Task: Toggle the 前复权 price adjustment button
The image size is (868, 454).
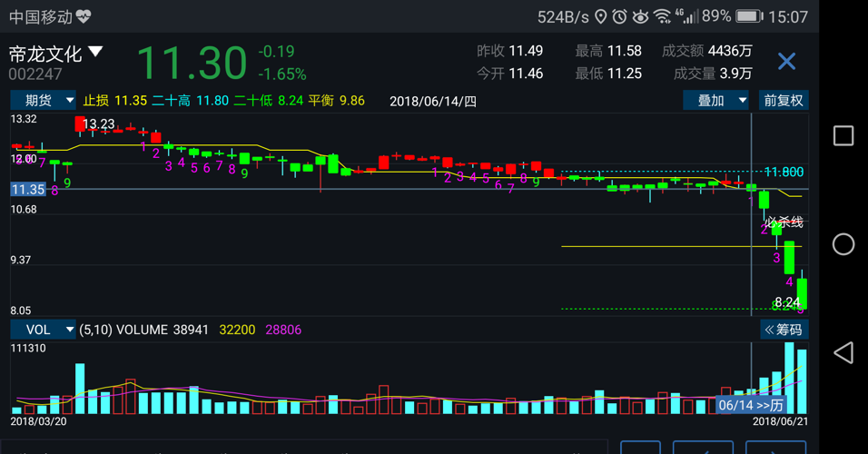Action: pos(784,100)
